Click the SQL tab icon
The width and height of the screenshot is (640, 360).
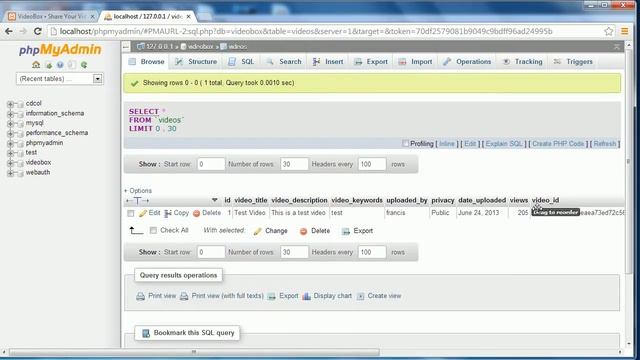tap(232, 62)
